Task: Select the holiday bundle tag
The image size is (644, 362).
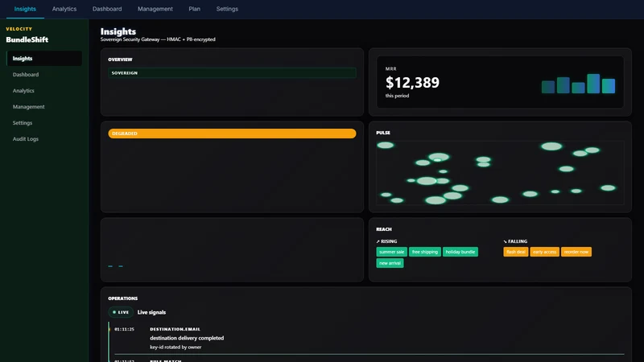Action: click(460, 252)
